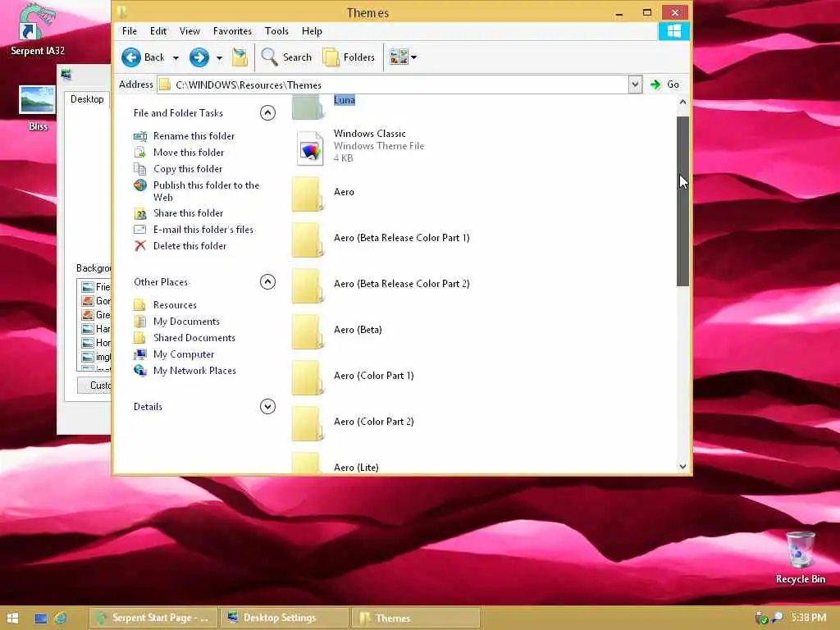The height and width of the screenshot is (630, 840).
Task: Open the Serpent IA32 desktop shortcut
Action: point(37,30)
